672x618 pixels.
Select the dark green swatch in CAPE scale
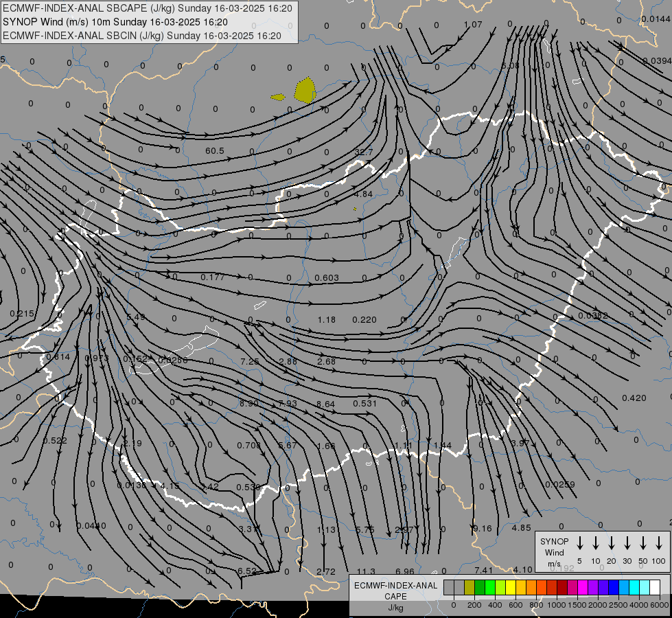[480, 588]
